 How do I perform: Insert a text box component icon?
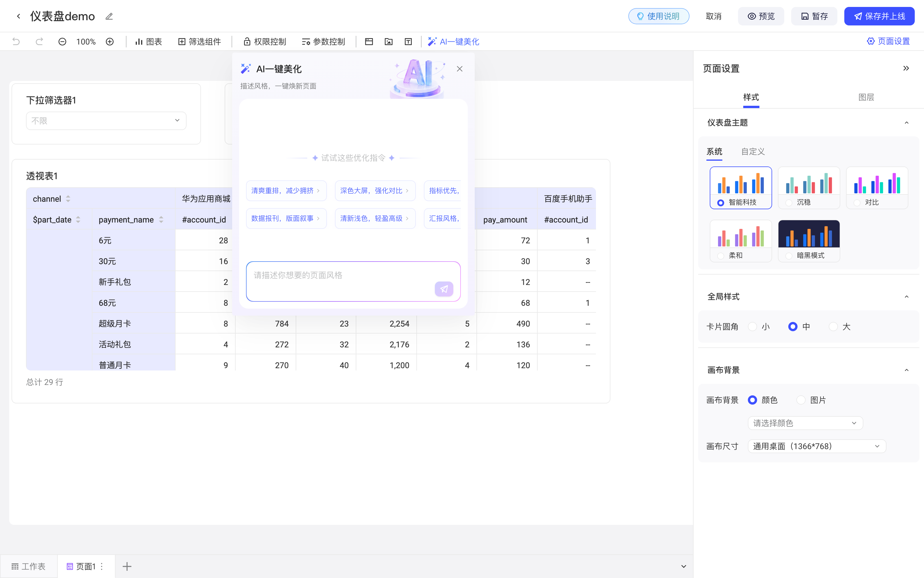[408, 41]
